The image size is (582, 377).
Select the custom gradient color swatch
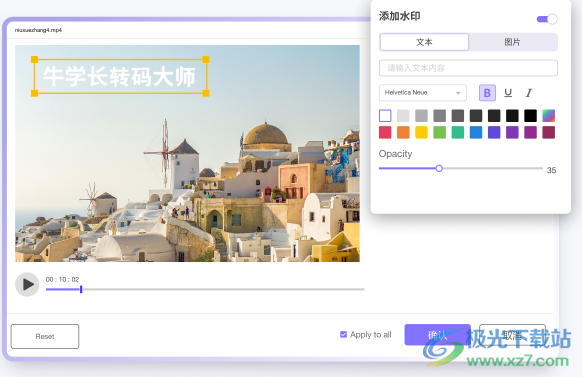(549, 116)
